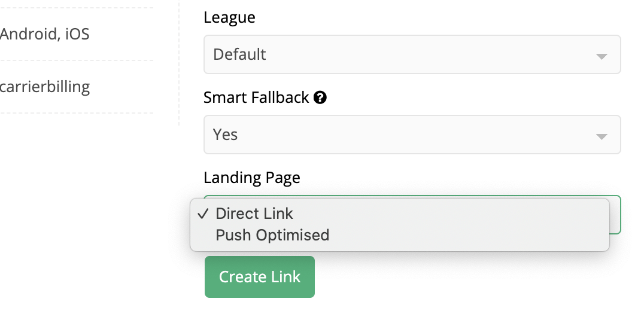Click the League dropdown arrow
This screenshot has width=644, height=311.
coord(602,56)
